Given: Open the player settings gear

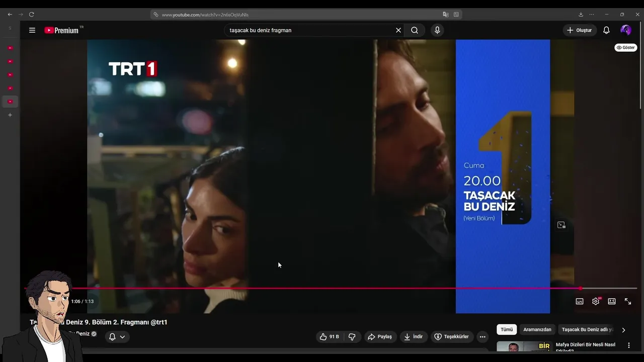Looking at the screenshot, I should tap(596, 301).
